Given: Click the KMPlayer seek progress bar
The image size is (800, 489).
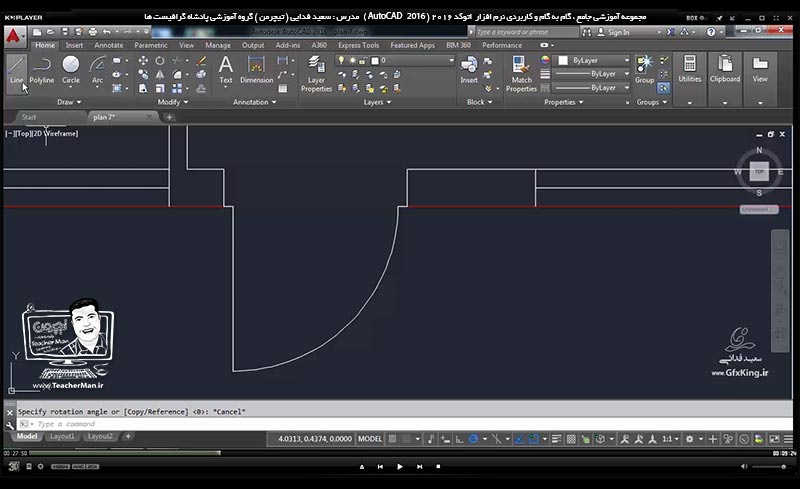Looking at the screenshot, I should click(399, 453).
